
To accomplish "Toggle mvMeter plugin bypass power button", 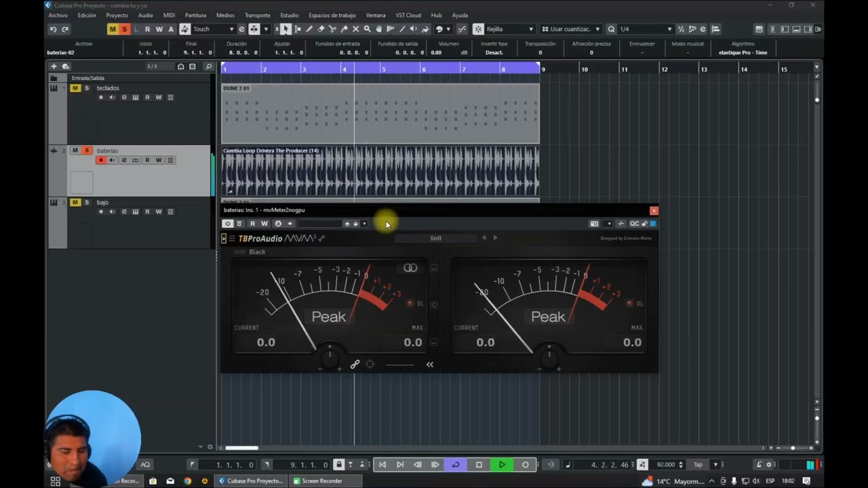I will coord(228,224).
